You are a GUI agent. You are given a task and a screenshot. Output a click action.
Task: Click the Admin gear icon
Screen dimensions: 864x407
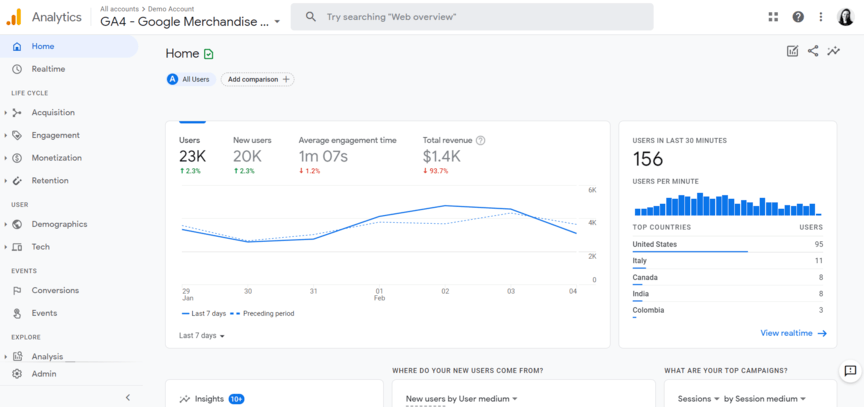[17, 373]
